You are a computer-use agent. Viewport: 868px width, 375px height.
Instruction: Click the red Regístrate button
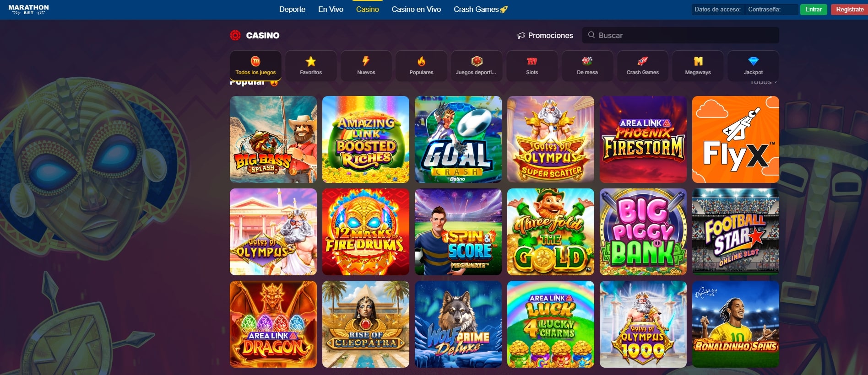coord(850,9)
